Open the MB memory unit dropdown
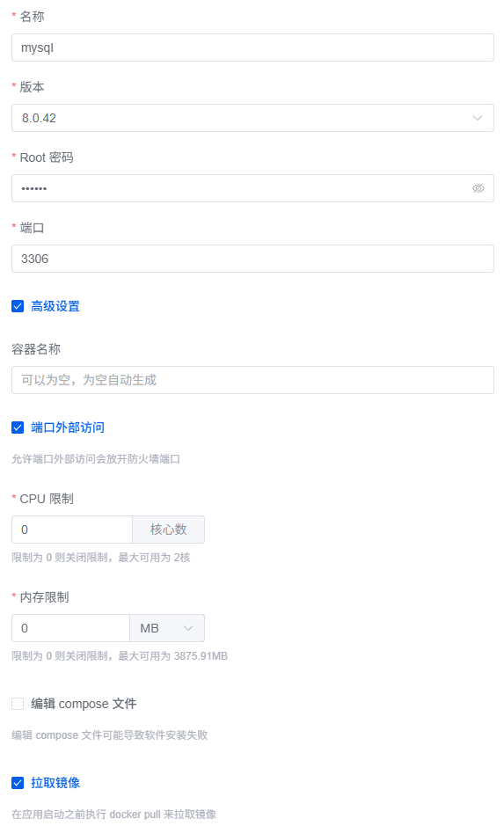 coord(167,628)
